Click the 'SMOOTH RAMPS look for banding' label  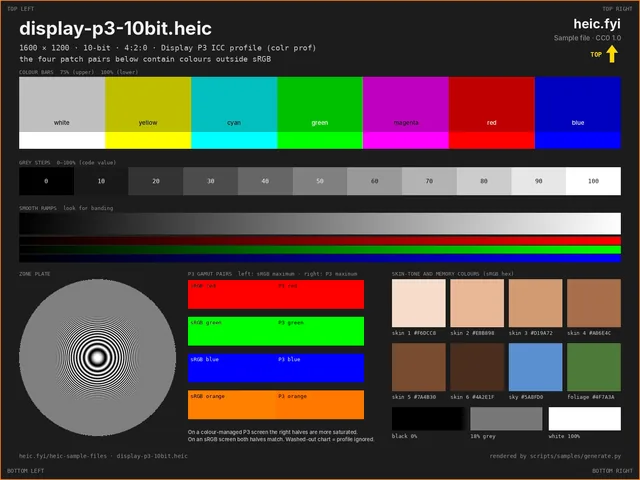[x=66, y=208]
